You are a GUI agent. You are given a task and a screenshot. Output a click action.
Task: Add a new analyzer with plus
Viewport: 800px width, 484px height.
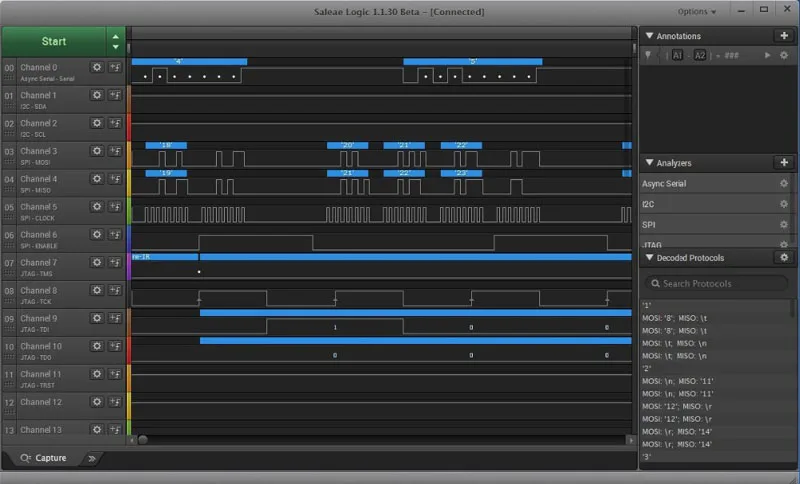point(784,163)
